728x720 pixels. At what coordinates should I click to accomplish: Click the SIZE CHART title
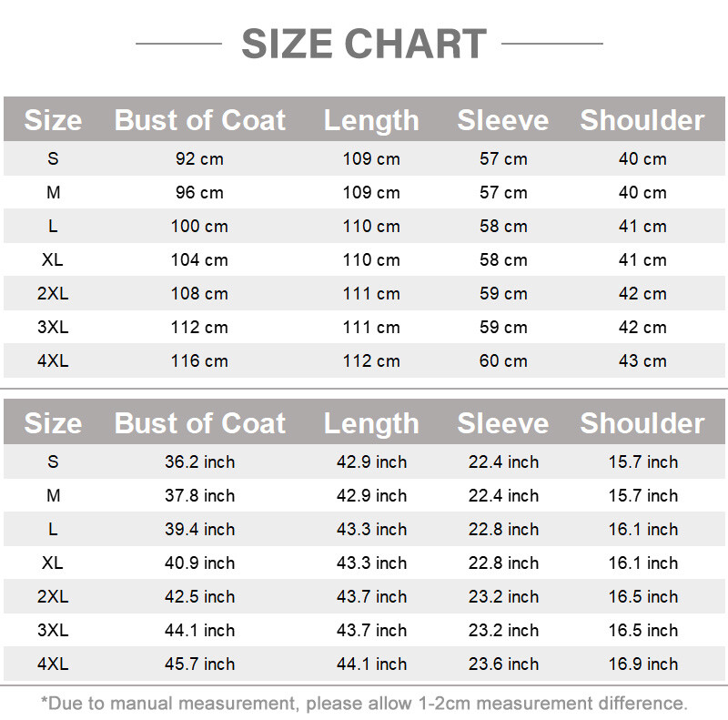[364, 44]
